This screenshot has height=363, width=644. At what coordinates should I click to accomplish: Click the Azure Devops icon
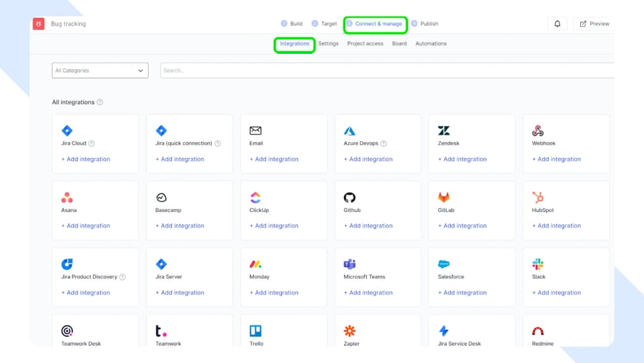click(349, 130)
